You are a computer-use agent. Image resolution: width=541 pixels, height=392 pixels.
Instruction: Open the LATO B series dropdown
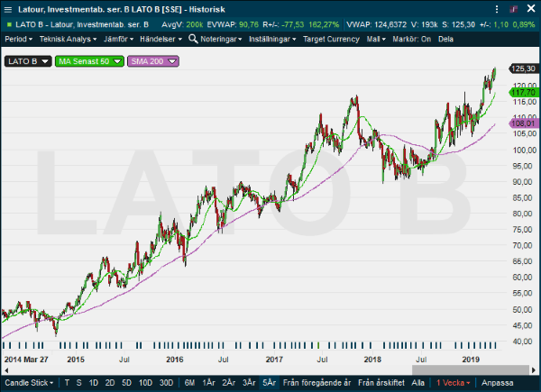28,61
